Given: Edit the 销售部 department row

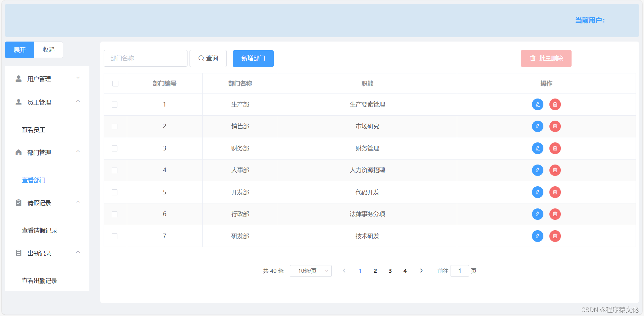Looking at the screenshot, I should pyautogui.click(x=537, y=126).
